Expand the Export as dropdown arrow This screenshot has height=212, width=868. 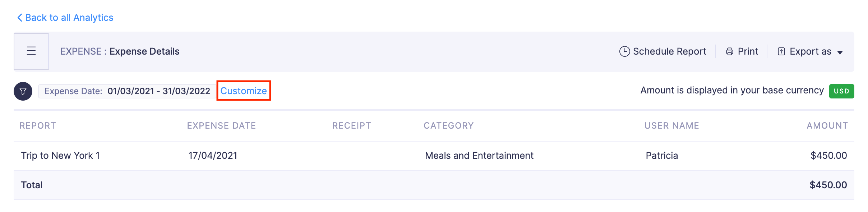[x=840, y=52]
